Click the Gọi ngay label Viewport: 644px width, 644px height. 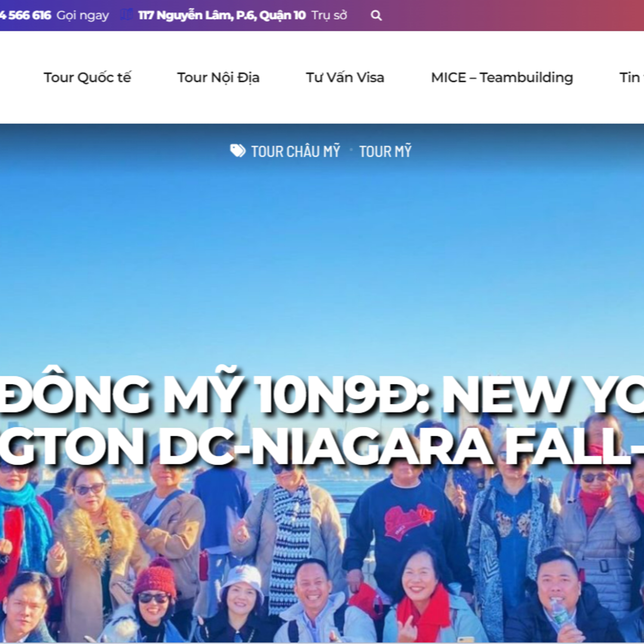point(83,16)
